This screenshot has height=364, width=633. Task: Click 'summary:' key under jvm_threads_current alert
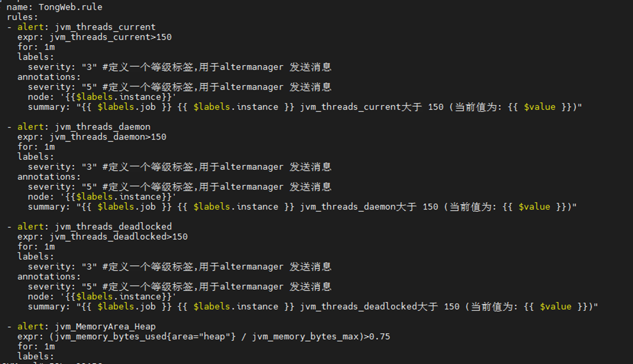[x=49, y=107]
